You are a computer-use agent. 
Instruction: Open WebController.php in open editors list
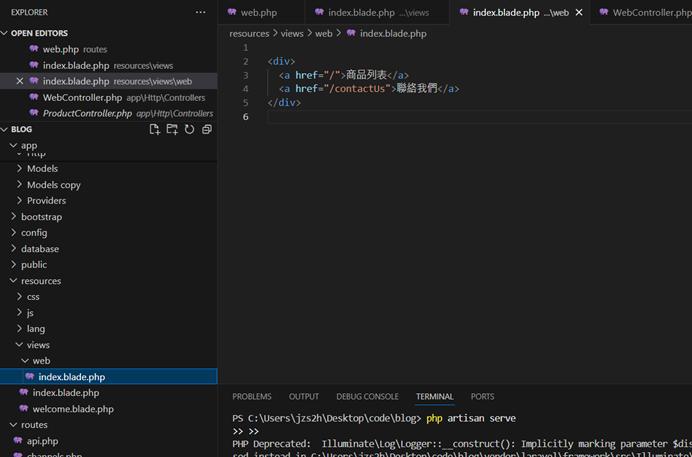pos(109,97)
